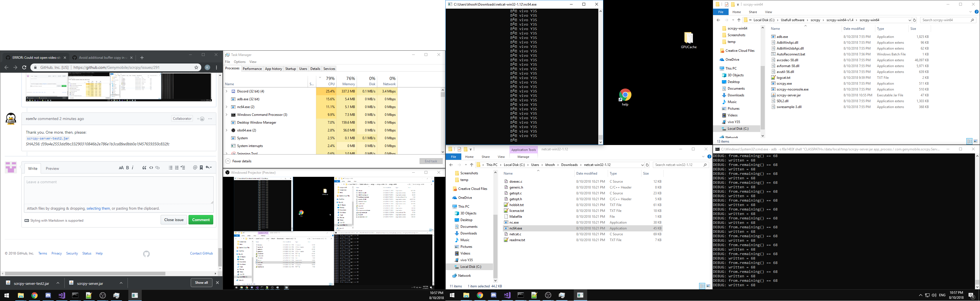Open the Details tab in Task Manager
This screenshot has width=980, height=301.
(x=315, y=69)
